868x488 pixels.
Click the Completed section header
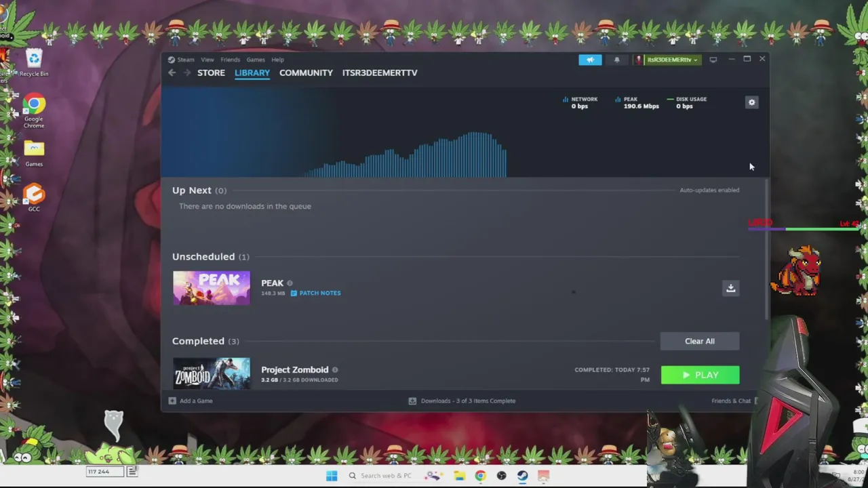tap(205, 341)
